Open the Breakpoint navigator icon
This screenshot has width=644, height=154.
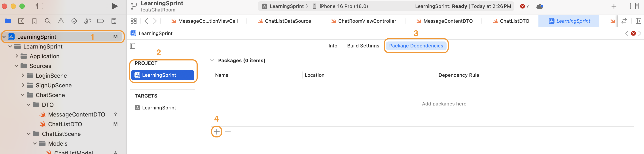pyautogui.click(x=100, y=21)
